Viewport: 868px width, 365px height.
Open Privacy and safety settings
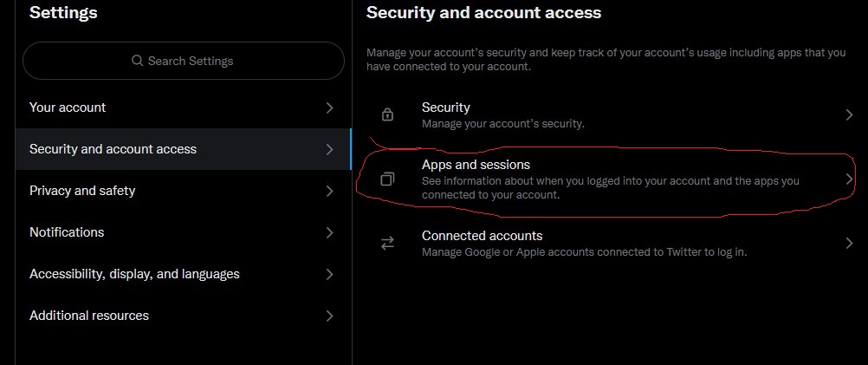(x=184, y=191)
